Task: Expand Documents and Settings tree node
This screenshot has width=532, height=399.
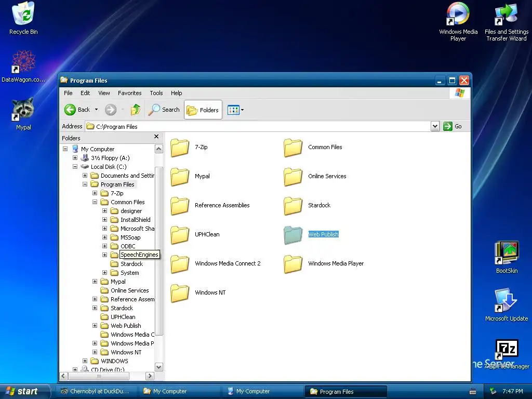Action: pyautogui.click(x=85, y=176)
